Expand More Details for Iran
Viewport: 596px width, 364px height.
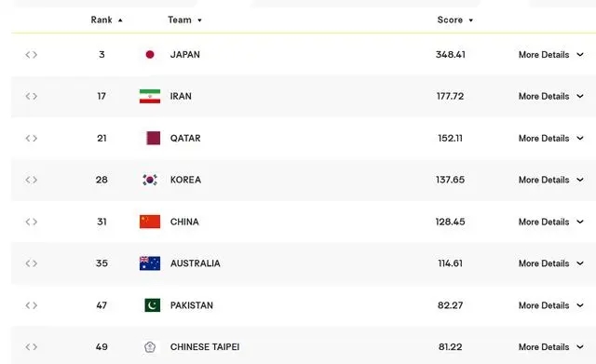pyautogui.click(x=550, y=97)
